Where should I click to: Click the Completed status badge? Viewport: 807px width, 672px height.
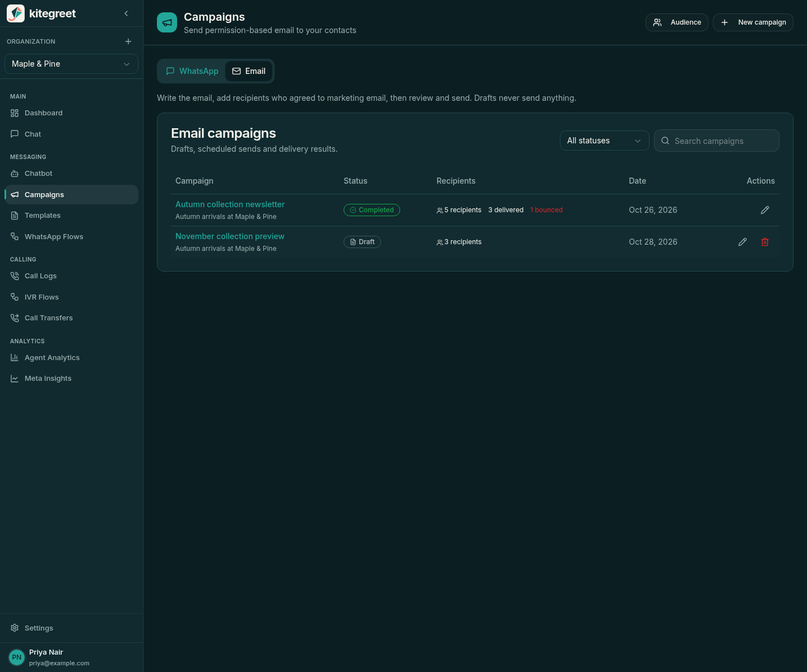pos(372,210)
